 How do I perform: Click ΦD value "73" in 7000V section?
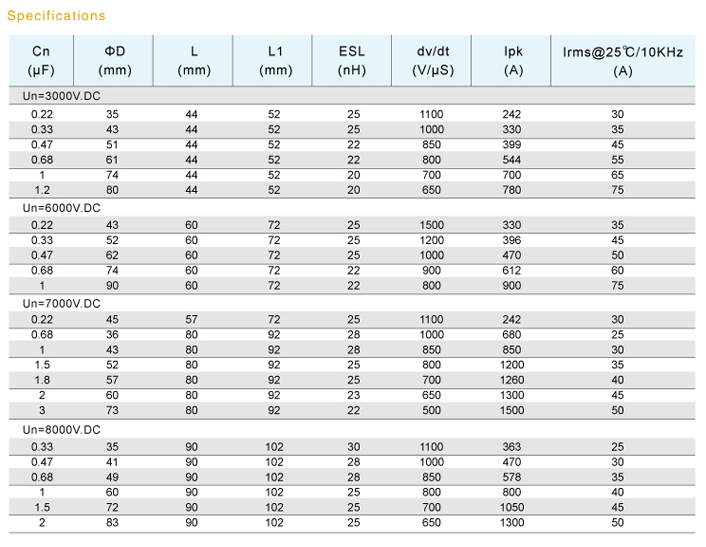pos(112,410)
